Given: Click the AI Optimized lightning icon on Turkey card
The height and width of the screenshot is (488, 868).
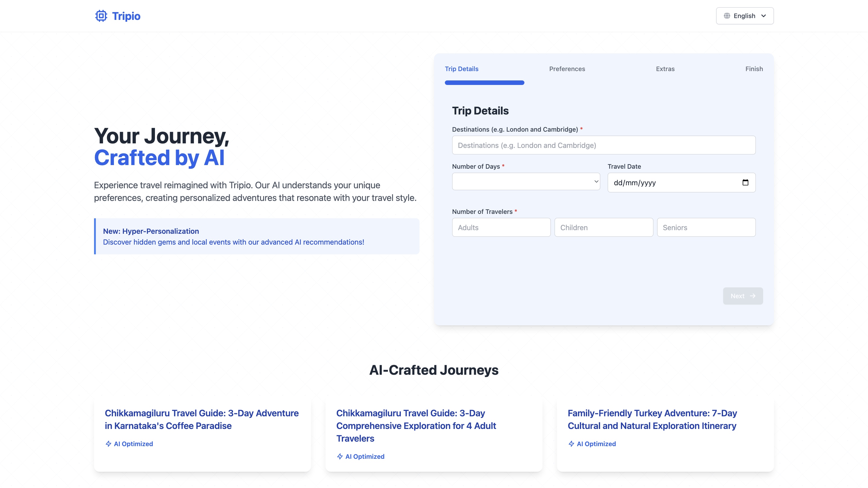Looking at the screenshot, I should (x=571, y=444).
